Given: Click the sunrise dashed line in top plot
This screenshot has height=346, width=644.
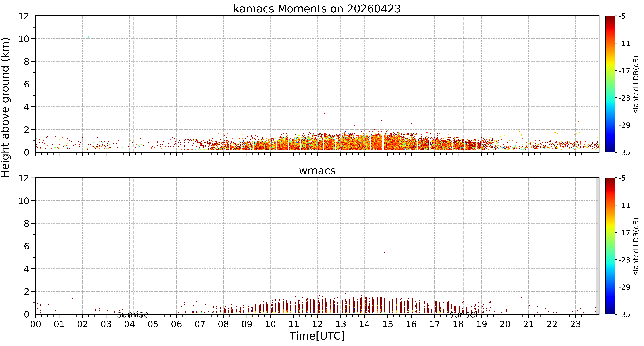Looking at the screenshot, I should 133,84.
